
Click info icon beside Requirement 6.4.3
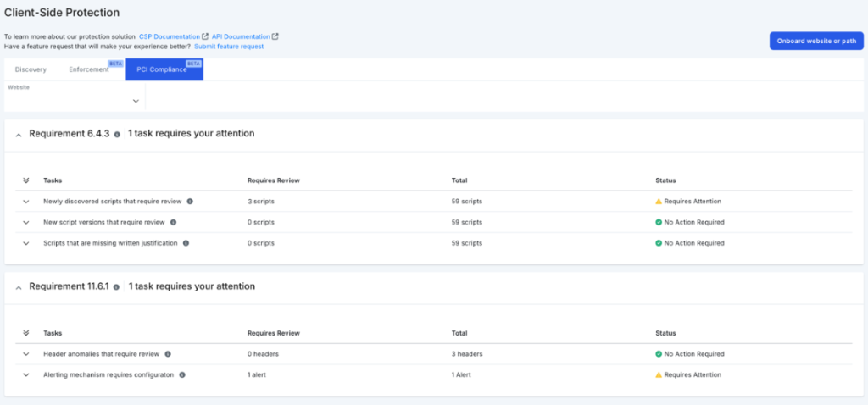[117, 135]
